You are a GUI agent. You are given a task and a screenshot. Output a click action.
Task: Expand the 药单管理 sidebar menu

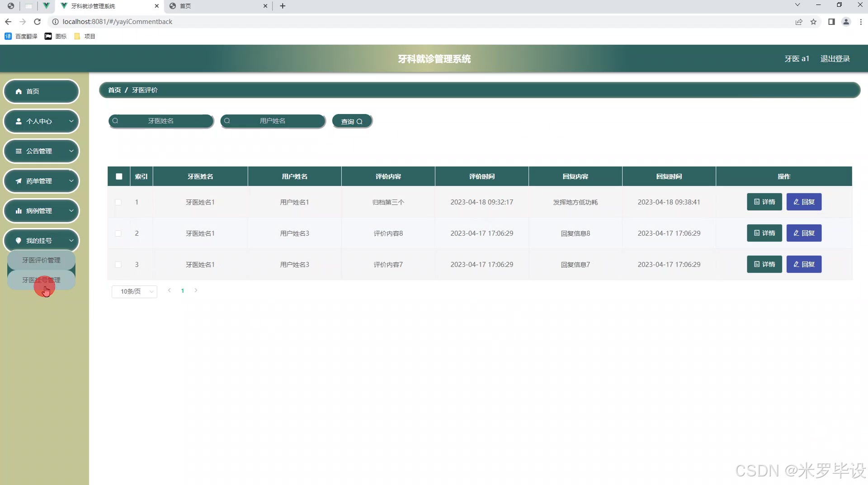pyautogui.click(x=41, y=181)
